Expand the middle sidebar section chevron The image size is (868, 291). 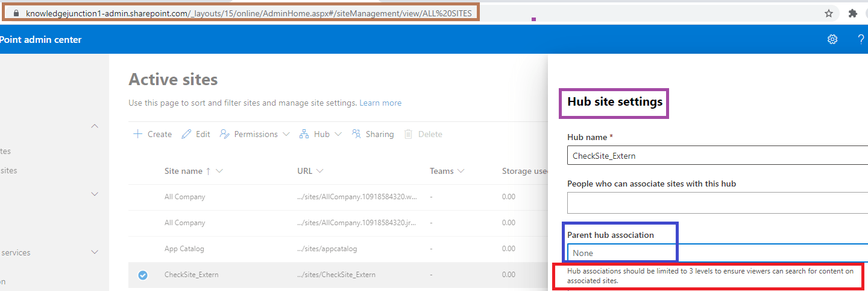point(95,194)
